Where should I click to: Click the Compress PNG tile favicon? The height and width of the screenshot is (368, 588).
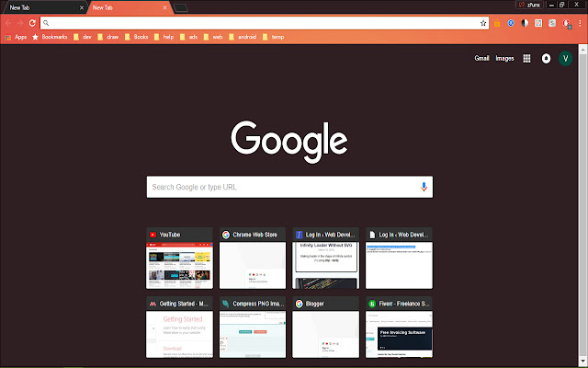click(225, 304)
